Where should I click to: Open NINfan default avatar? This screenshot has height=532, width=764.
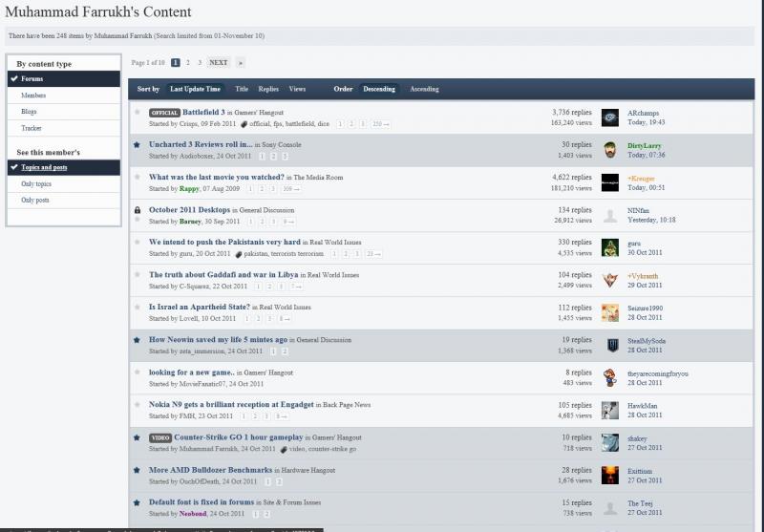(610, 215)
